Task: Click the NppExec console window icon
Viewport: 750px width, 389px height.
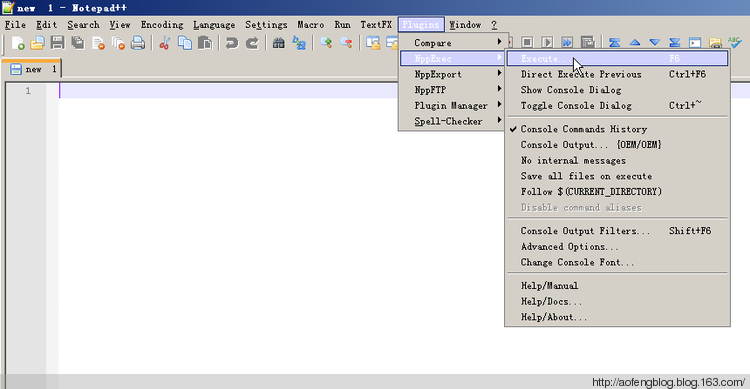Action: tap(695, 43)
